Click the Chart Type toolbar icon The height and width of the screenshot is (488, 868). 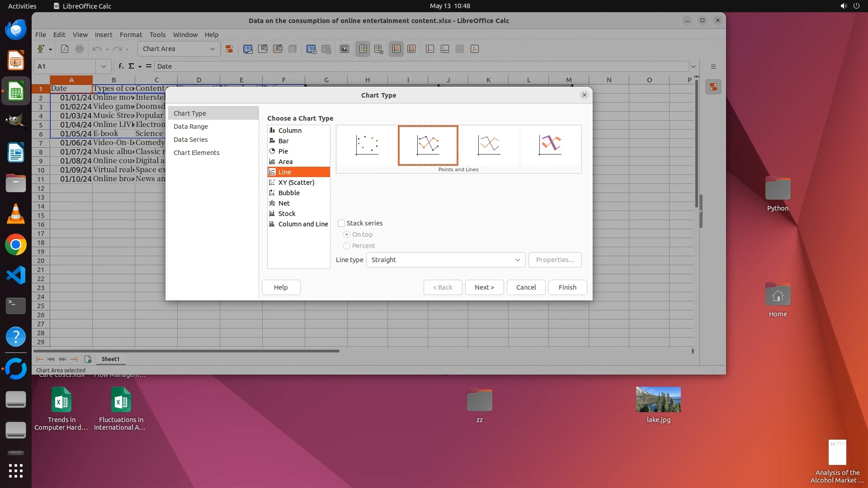[x=248, y=49]
